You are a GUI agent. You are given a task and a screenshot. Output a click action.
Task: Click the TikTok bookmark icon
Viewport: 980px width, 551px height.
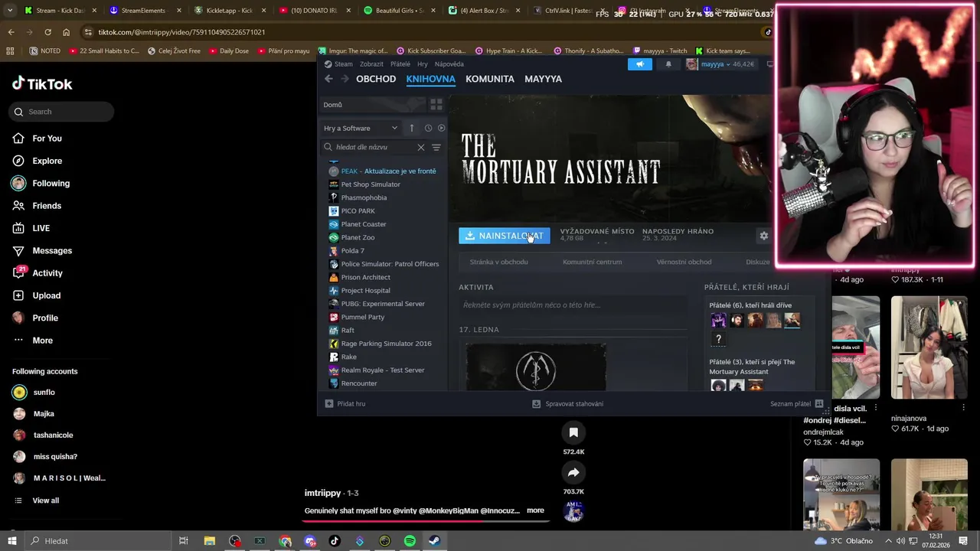(x=573, y=433)
